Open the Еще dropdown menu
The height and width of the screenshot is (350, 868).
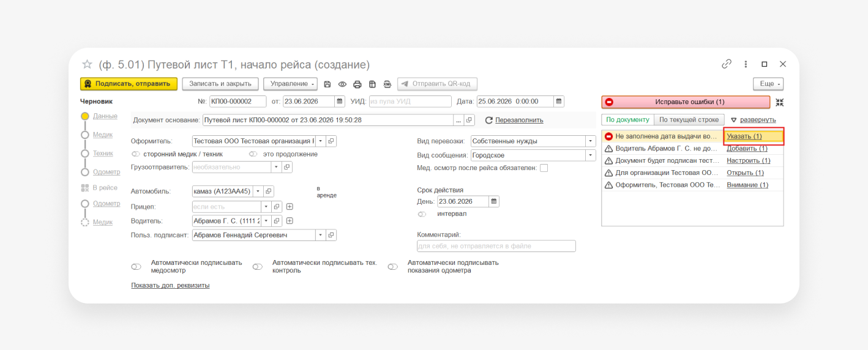768,84
